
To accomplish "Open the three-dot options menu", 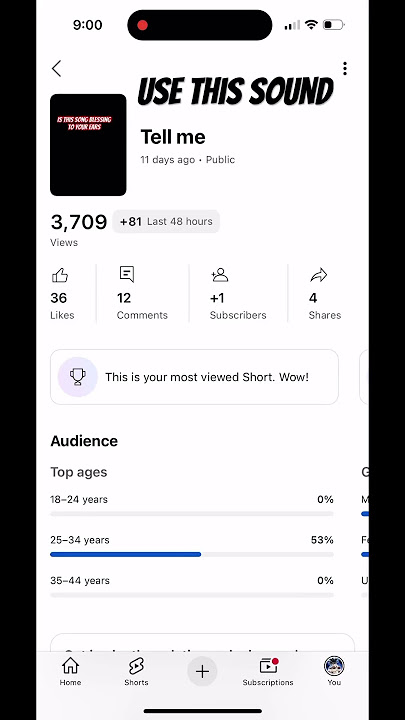I will (345, 69).
